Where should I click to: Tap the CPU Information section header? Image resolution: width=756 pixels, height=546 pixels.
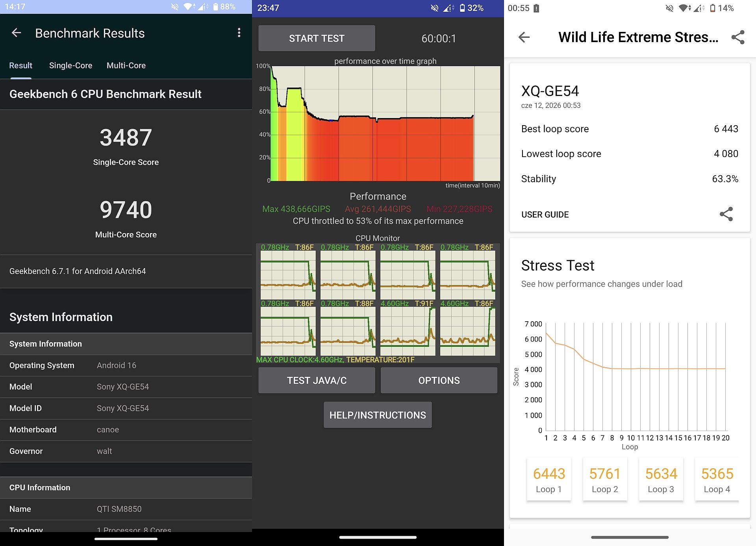pyautogui.click(x=126, y=488)
